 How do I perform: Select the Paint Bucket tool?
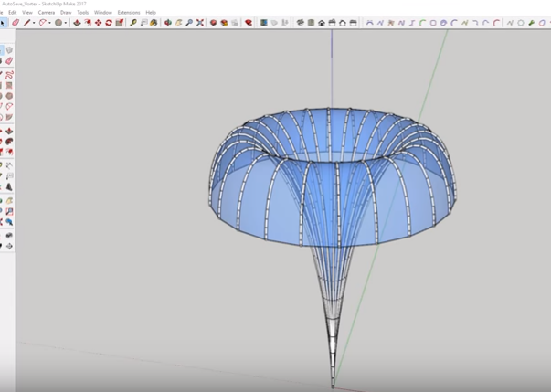point(154,23)
